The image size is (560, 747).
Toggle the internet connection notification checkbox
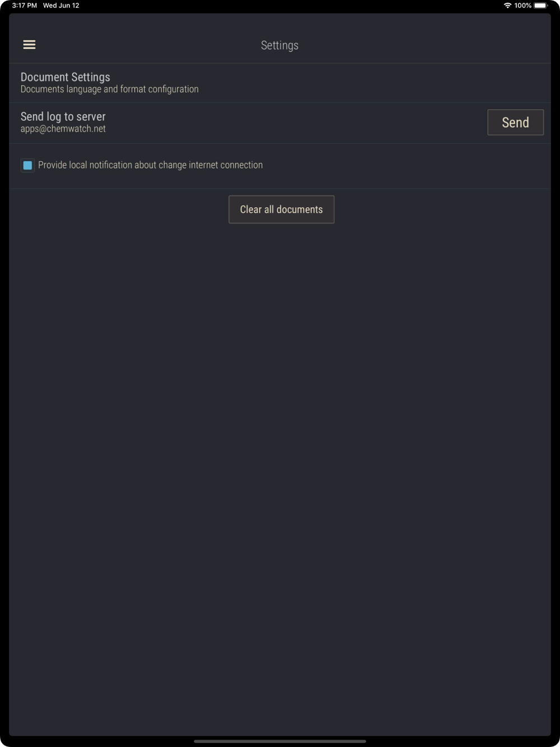(x=27, y=165)
